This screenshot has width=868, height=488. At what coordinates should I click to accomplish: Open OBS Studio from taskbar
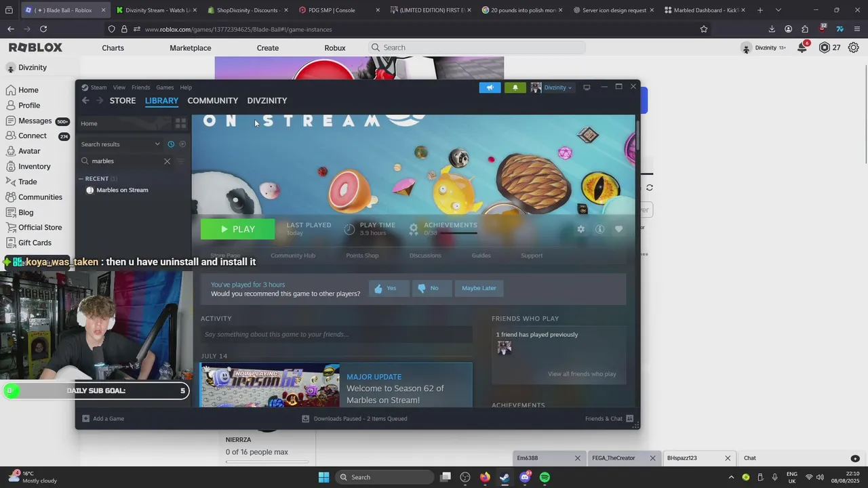[x=465, y=477]
